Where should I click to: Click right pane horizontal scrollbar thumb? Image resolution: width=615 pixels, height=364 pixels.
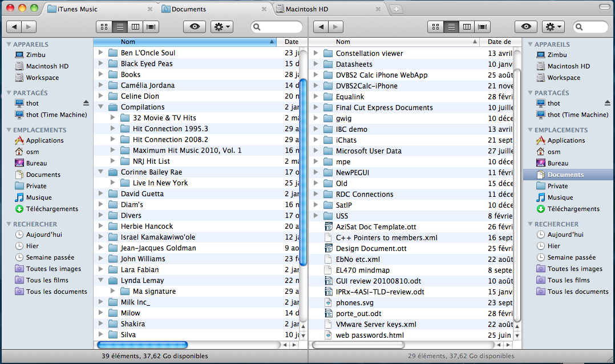[x=358, y=345]
